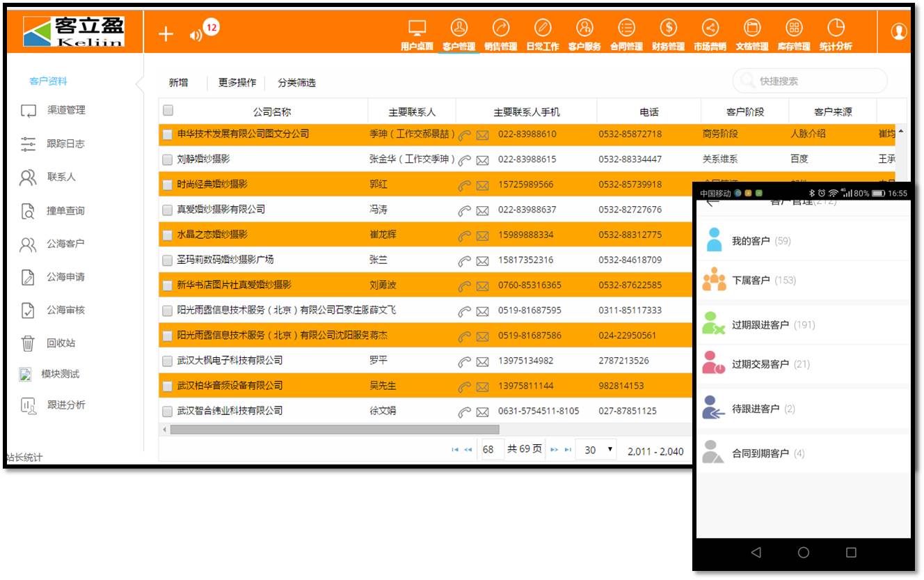924x580 pixels.
Task: Tap 我的客户 in mobile list
Action: click(751, 241)
